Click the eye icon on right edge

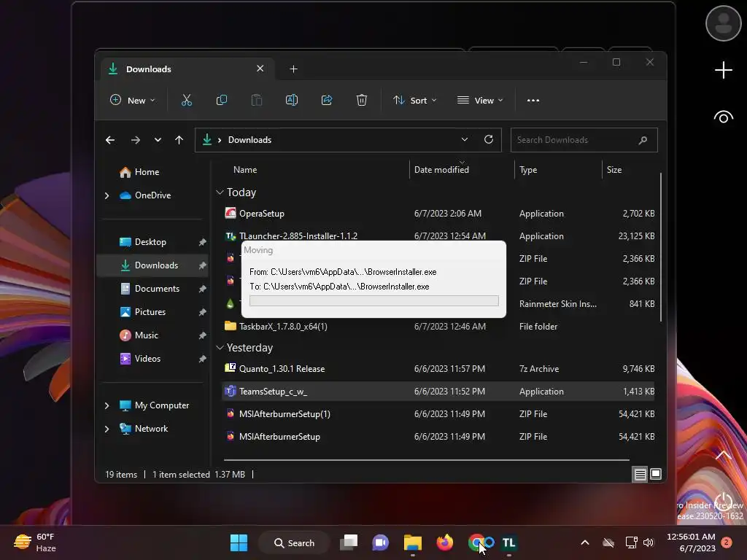(x=723, y=117)
